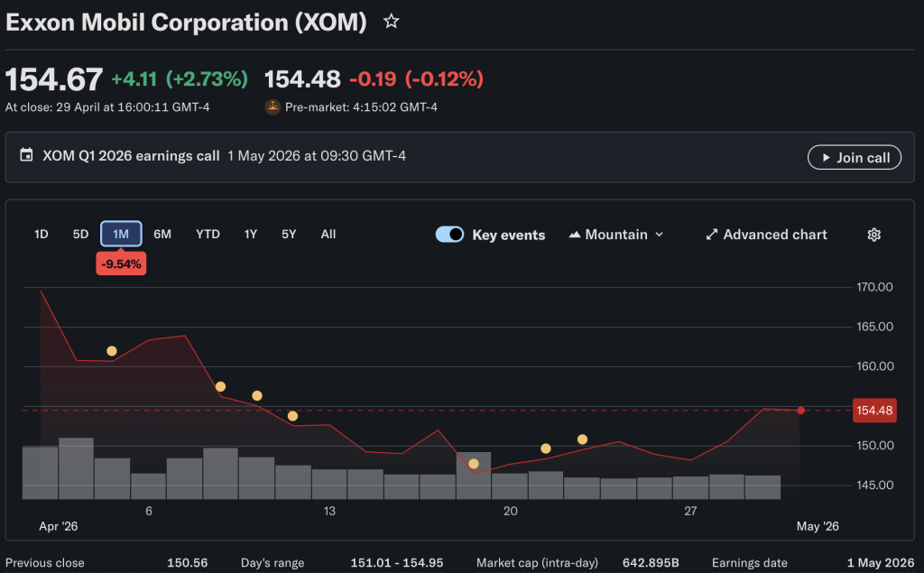
Task: Select the 1M time range
Action: (x=121, y=234)
